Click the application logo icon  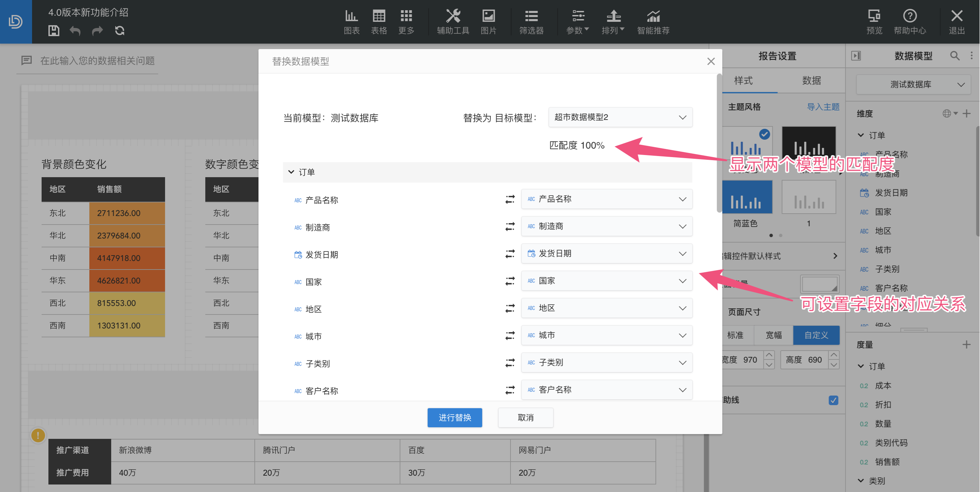point(16,22)
